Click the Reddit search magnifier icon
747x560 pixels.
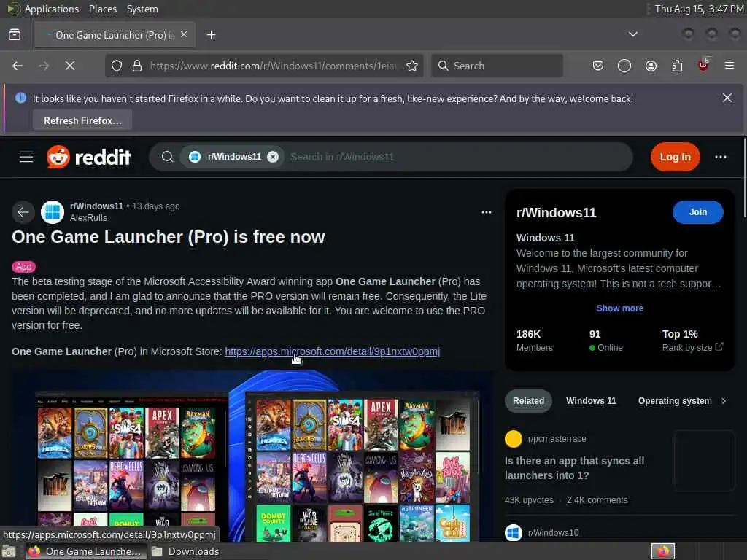coord(167,157)
